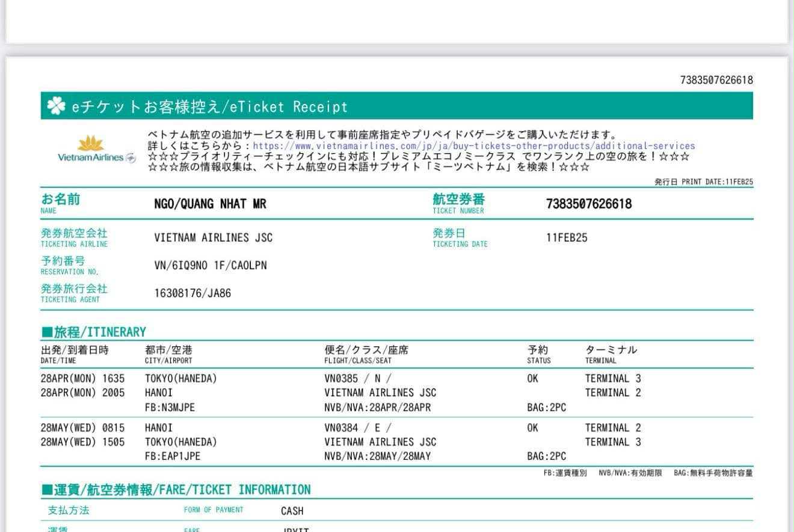Click the ticket number above the green header
Viewport: 794px width, 532px height.
coord(716,80)
